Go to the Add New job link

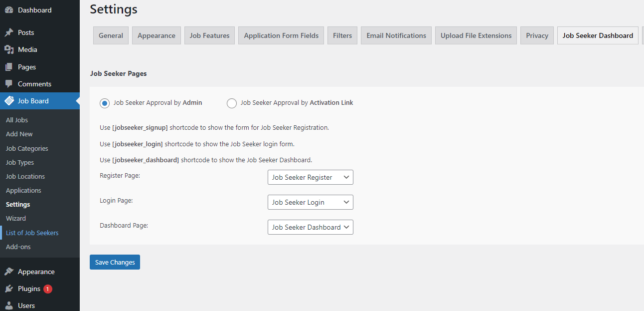(19, 134)
